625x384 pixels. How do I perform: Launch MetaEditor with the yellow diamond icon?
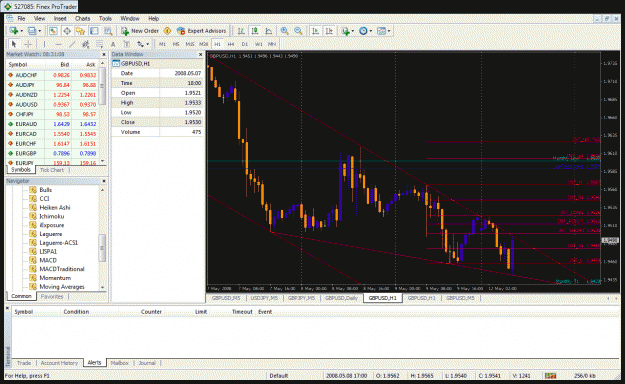coord(167,31)
